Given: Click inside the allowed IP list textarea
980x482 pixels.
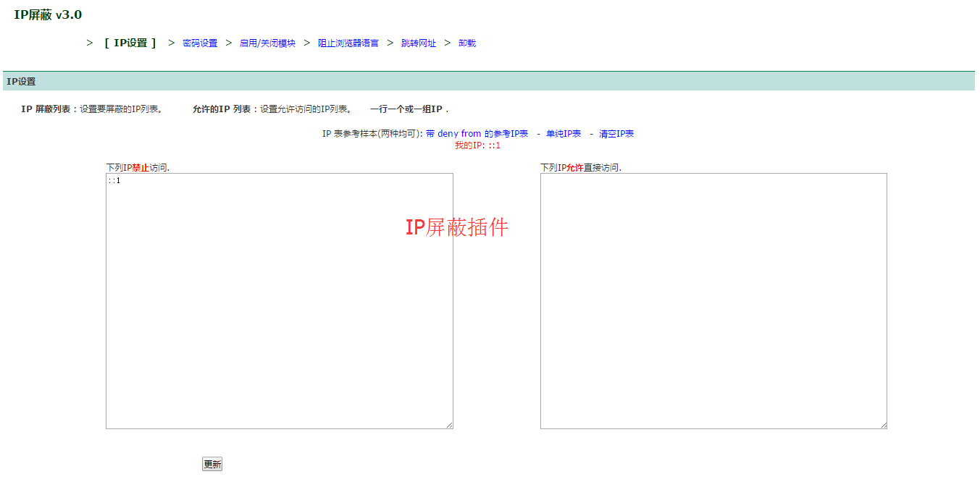Looking at the screenshot, I should tap(713, 300).
